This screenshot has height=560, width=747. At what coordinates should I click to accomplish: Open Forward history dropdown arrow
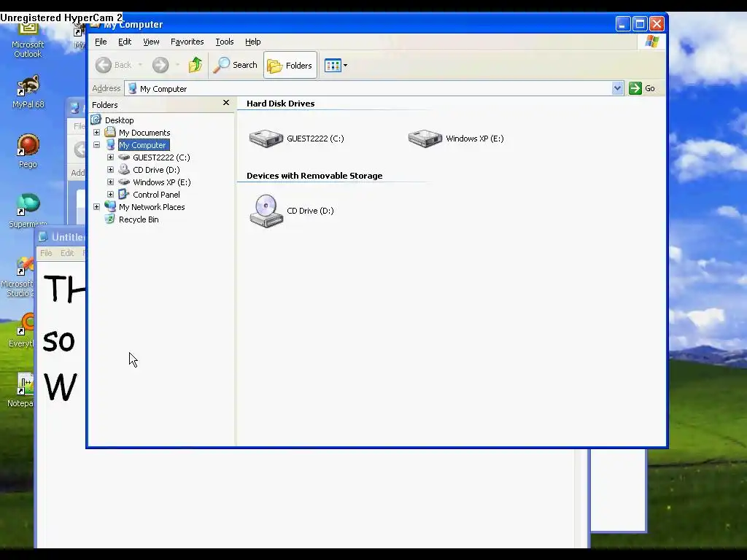[x=177, y=65]
